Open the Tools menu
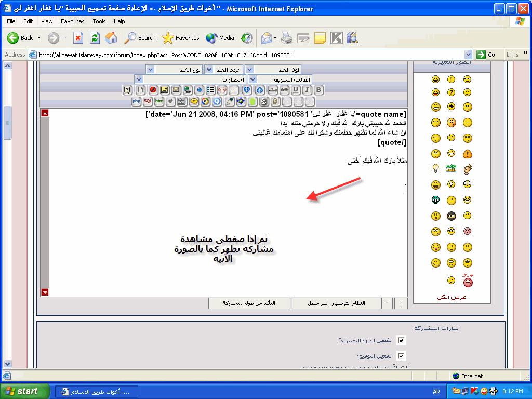The image size is (532, 399). [x=99, y=21]
